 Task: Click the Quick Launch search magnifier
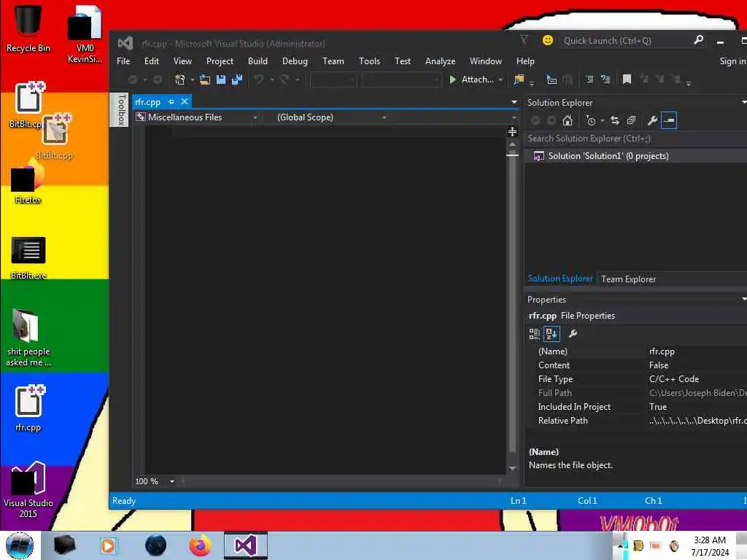(698, 41)
